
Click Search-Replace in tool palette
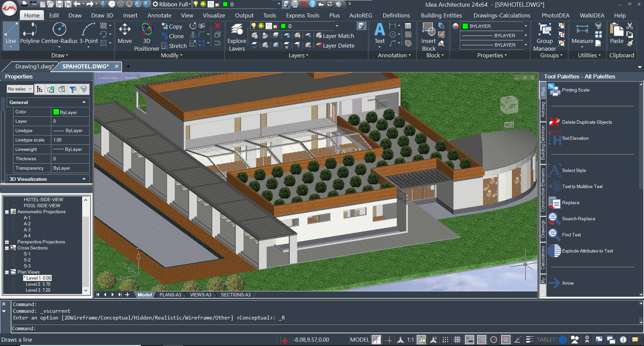click(578, 219)
